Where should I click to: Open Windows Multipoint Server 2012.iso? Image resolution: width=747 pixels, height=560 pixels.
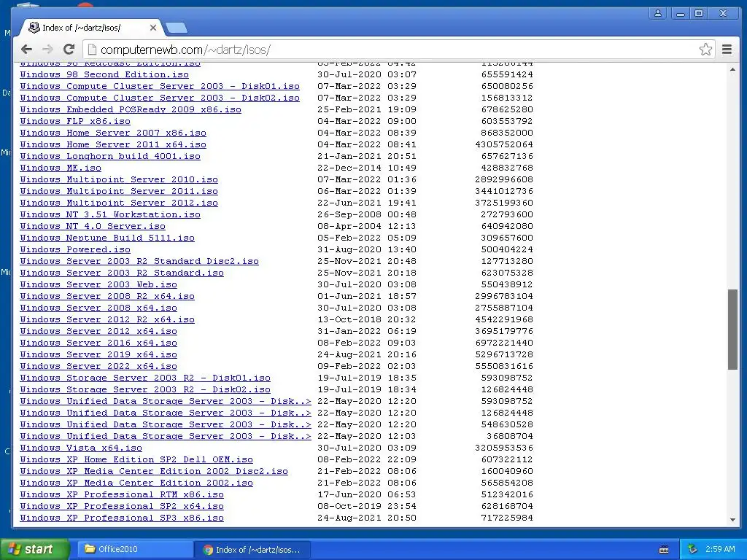119,203
